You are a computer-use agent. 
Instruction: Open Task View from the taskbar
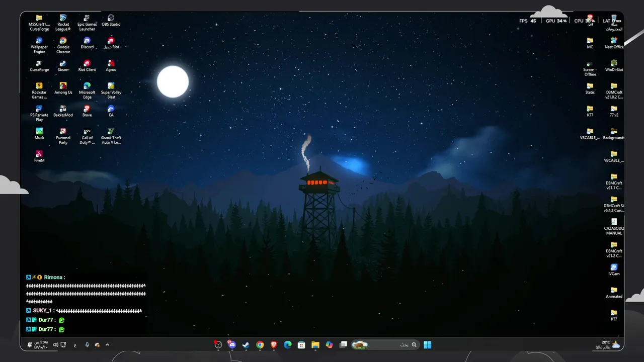343,345
